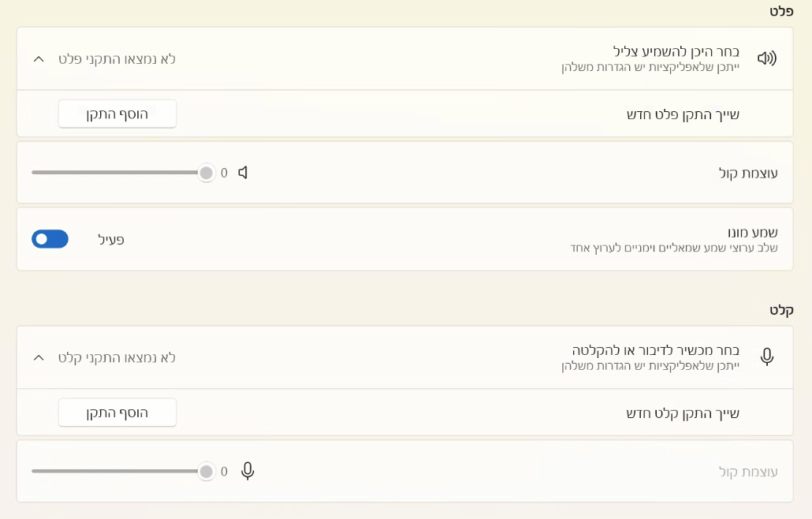This screenshot has width=812, height=519.
Task: Click the 'לא נמצאו התקני קלט' text
Action: tap(117, 357)
